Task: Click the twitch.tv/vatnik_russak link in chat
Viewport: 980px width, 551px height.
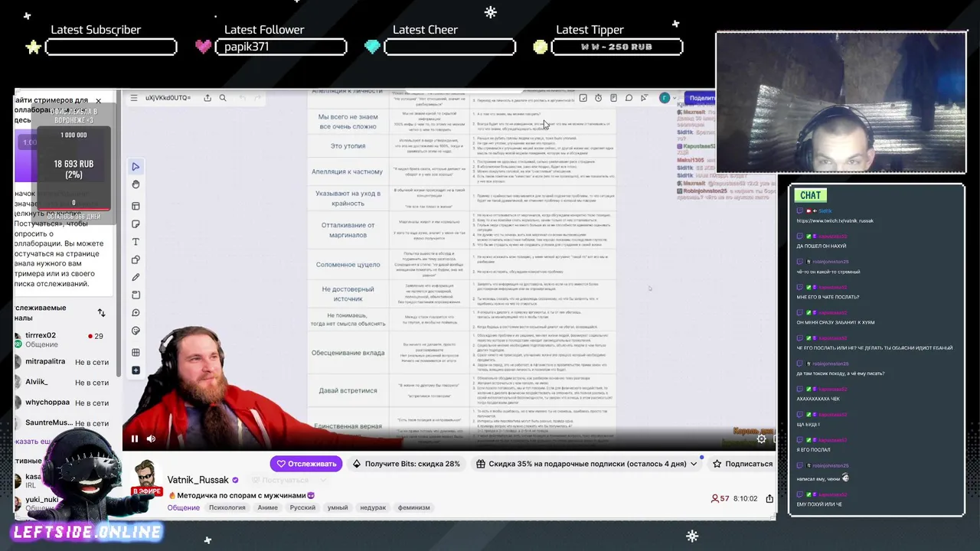Action: click(x=835, y=220)
